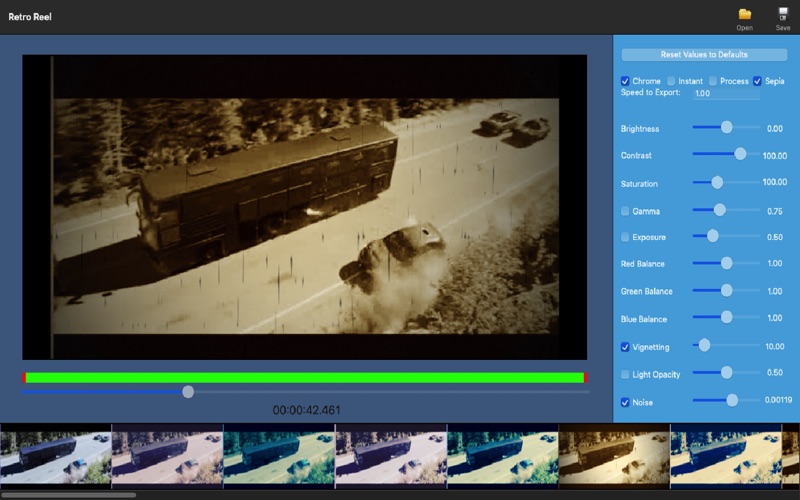Click the Red Balance slider handle
This screenshot has width=800, height=500.
point(727,263)
